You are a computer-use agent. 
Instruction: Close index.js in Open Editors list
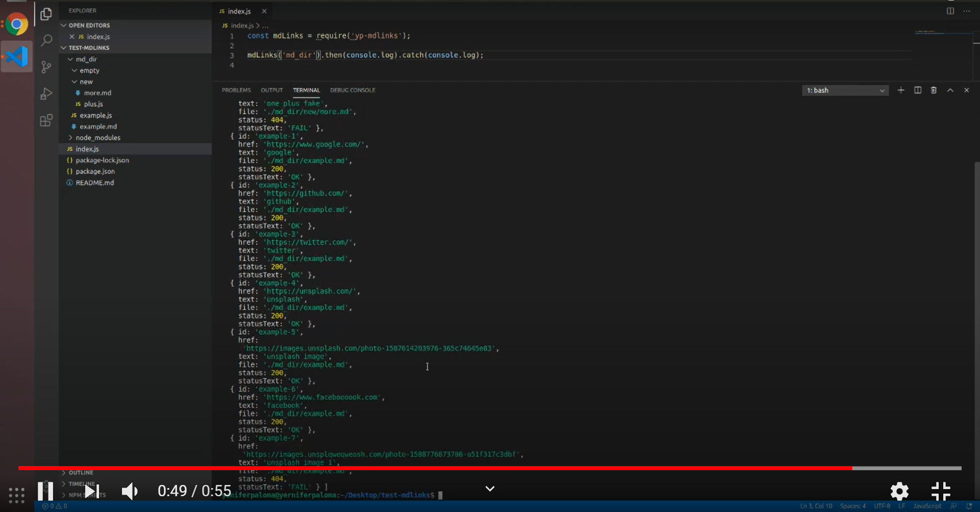click(x=72, y=37)
